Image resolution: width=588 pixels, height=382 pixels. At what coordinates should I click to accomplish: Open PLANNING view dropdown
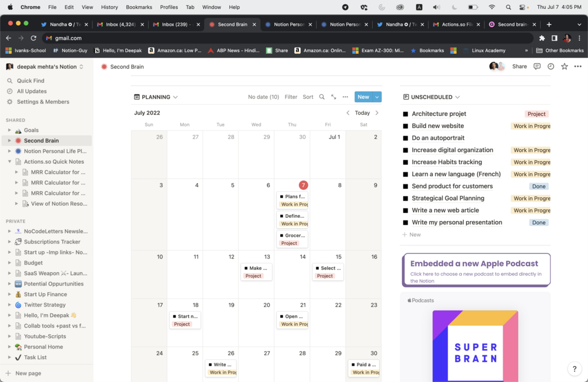click(156, 97)
